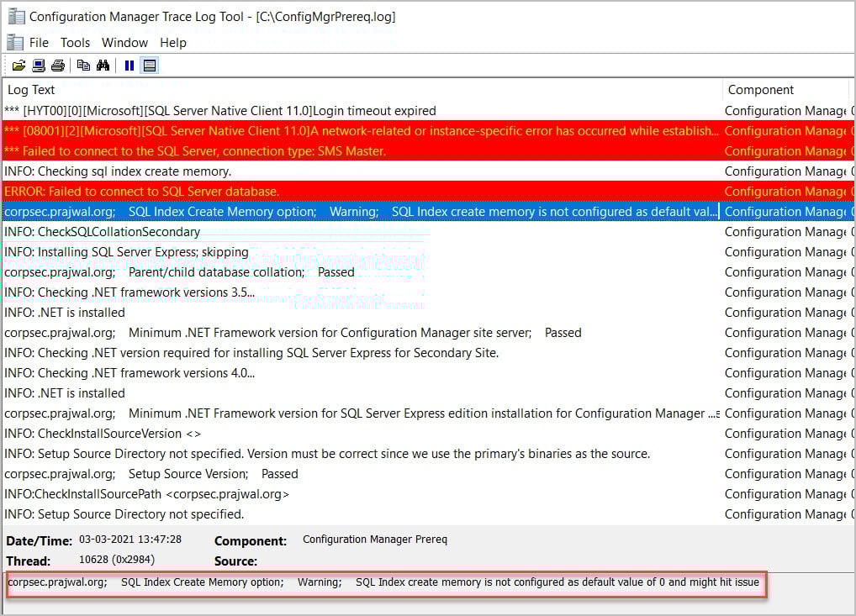The height and width of the screenshot is (616, 856).
Task: Select 'Parent/child database collation; Passed' row
Action: pyautogui.click(x=428, y=272)
